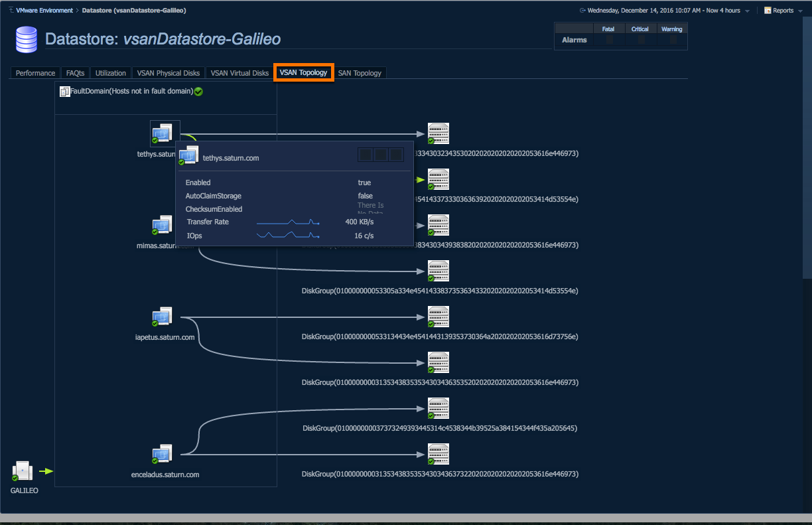Click the 400 KB/s transfer rate value
The height and width of the screenshot is (525, 812).
[360, 222]
